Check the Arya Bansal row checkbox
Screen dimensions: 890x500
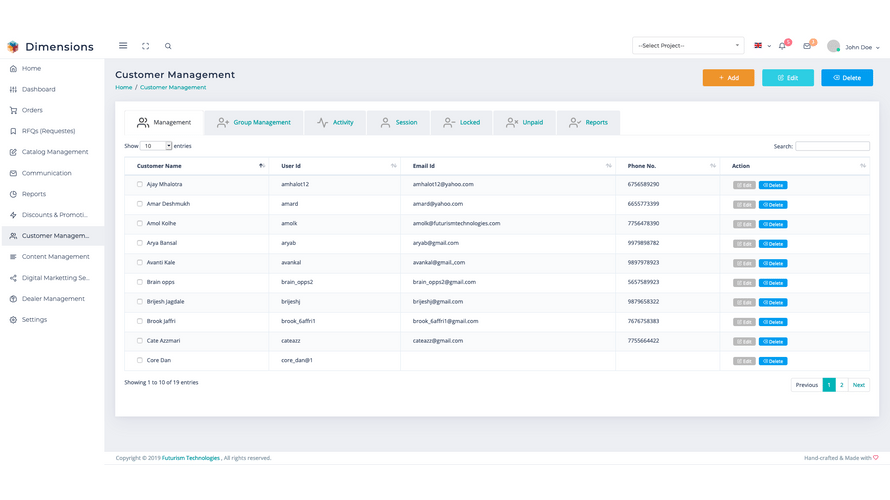[140, 243]
